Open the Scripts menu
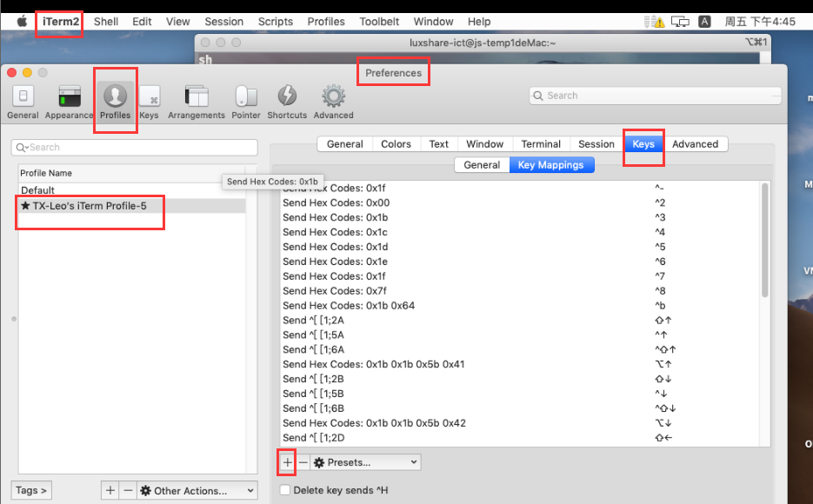This screenshot has width=813, height=504. [x=276, y=22]
